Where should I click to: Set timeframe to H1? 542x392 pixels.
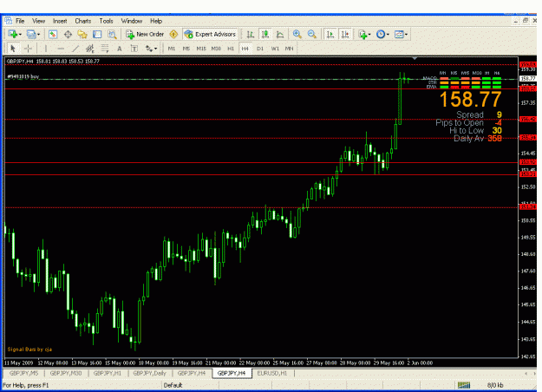[x=231, y=49]
